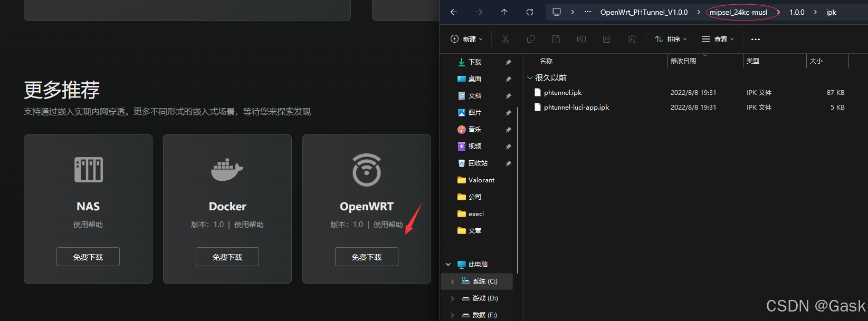Image resolution: width=868 pixels, height=321 pixels.
Task: Click the OpenWRT wireless icon
Action: coord(367,170)
